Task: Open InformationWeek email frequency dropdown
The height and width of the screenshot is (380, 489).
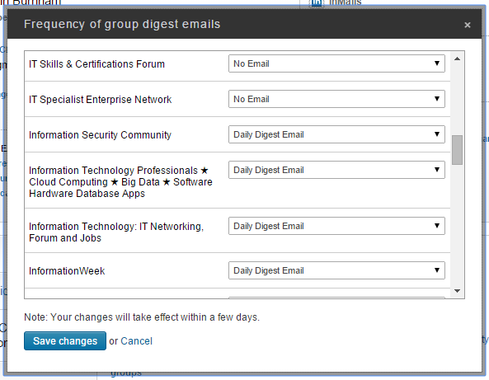Action: [336, 270]
